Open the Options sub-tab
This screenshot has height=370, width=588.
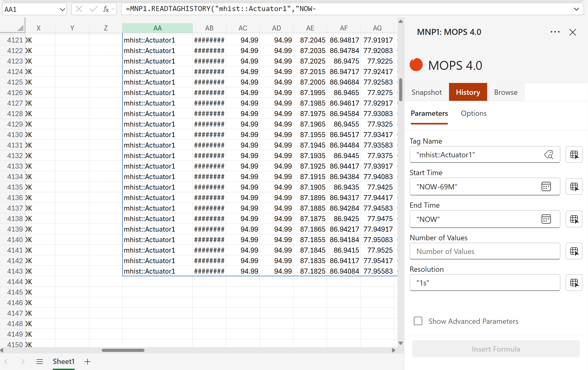pyautogui.click(x=473, y=113)
